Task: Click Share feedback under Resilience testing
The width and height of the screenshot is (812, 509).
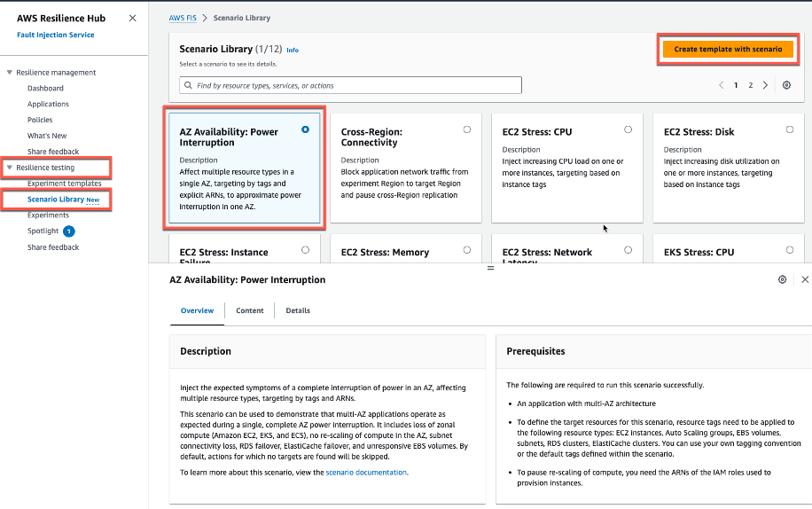Action: (53, 247)
